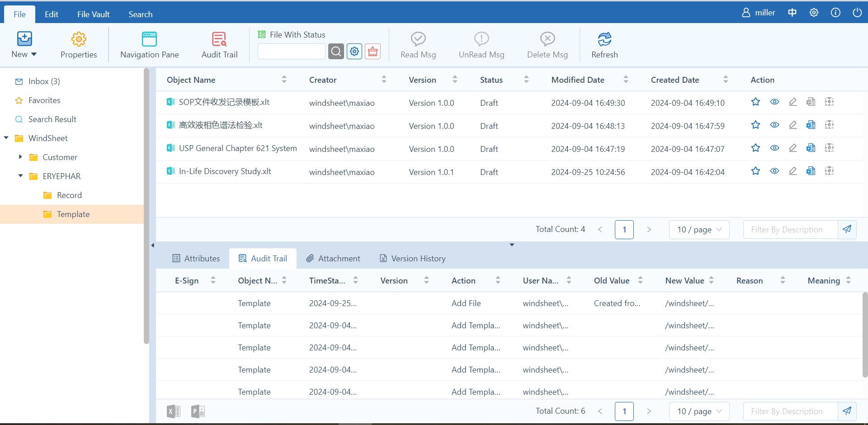868x425 pixels.
Task: Open Inbox (3) in sidebar
Action: (x=44, y=81)
